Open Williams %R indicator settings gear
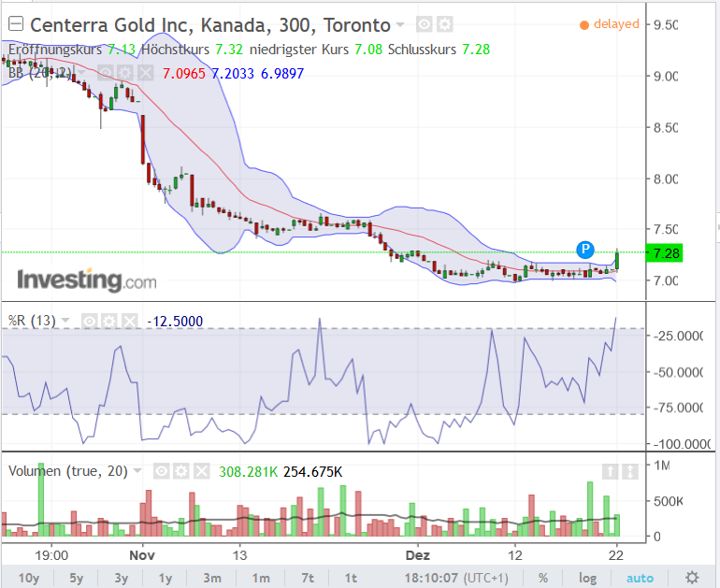This screenshot has width=720, height=588. (108, 321)
